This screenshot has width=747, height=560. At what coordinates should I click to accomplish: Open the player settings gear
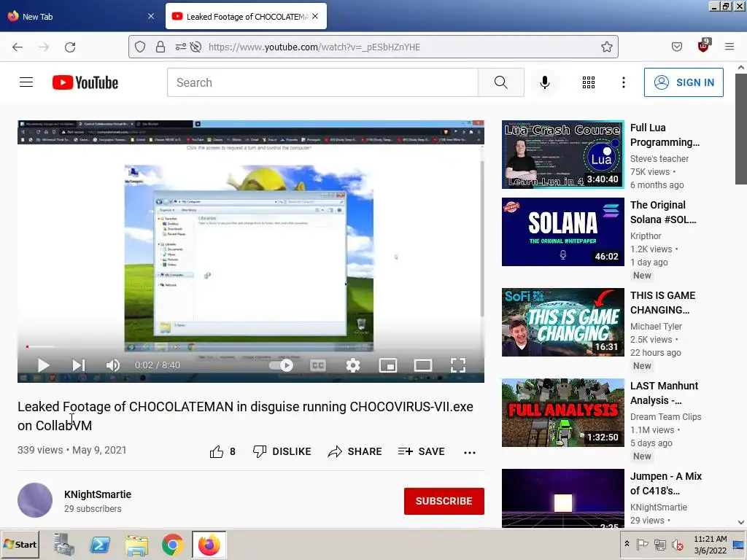pyautogui.click(x=353, y=365)
